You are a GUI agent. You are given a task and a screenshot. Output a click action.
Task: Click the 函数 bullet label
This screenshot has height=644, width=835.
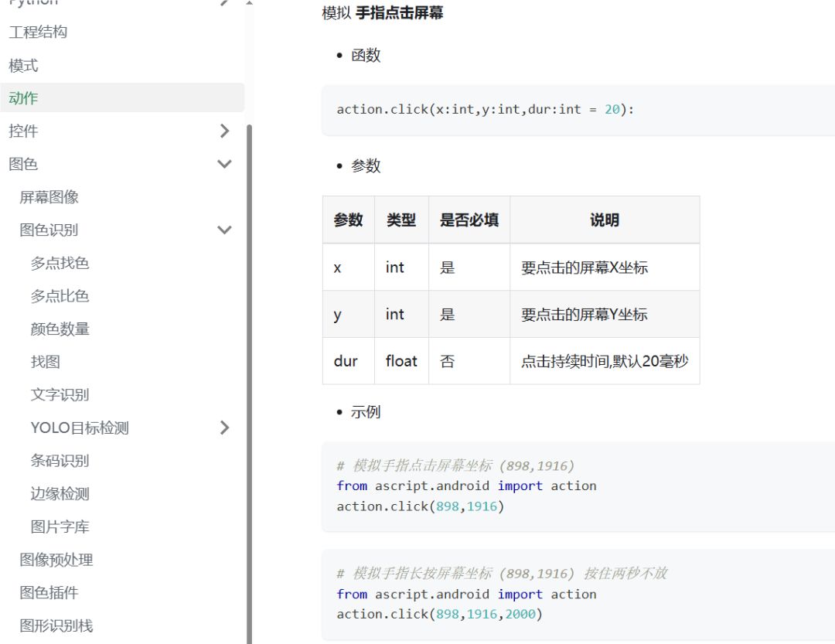(365, 55)
